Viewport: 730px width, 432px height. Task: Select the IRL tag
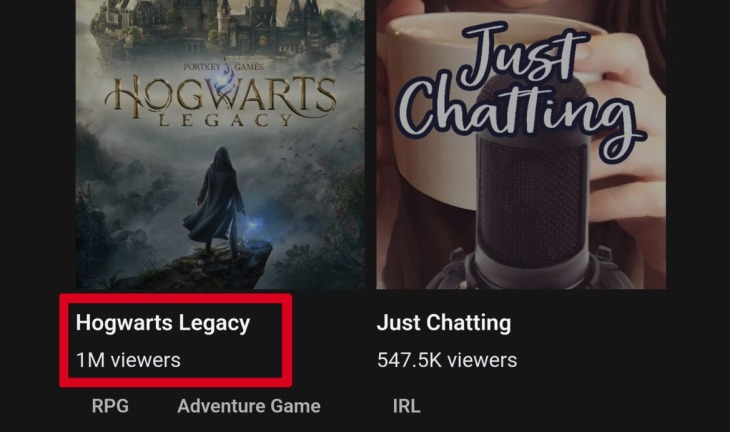(406, 406)
